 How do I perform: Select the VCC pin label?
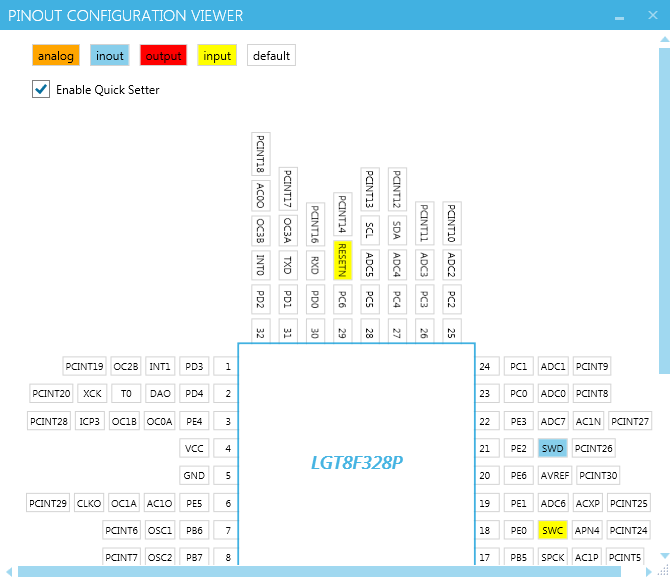(194, 448)
